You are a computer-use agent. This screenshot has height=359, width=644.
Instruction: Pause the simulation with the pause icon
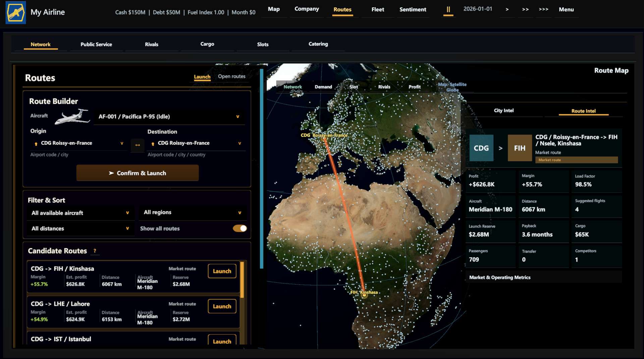point(448,9)
